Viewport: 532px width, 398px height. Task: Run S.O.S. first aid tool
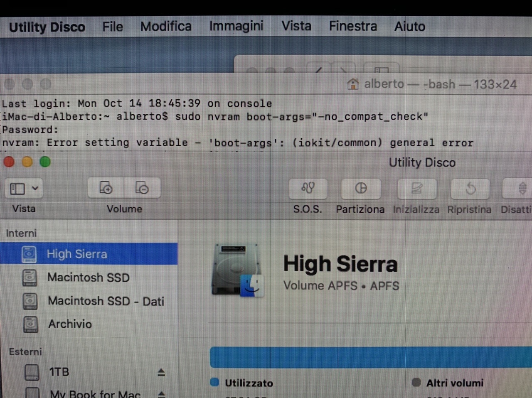pos(308,189)
